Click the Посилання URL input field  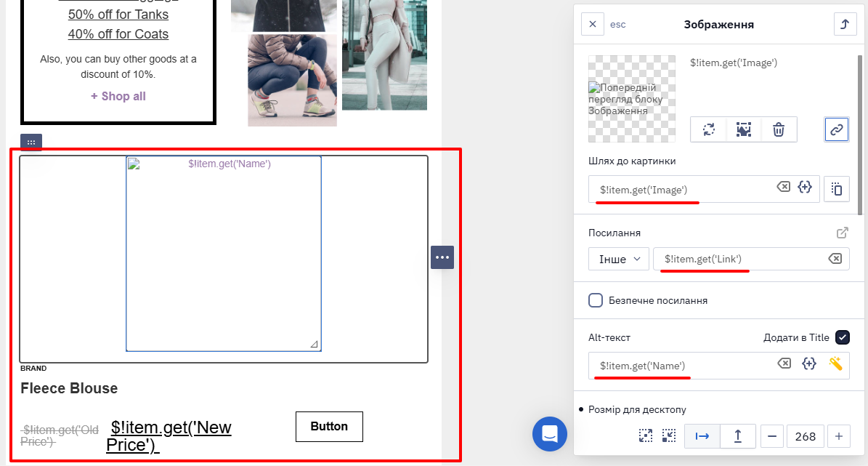pos(751,259)
